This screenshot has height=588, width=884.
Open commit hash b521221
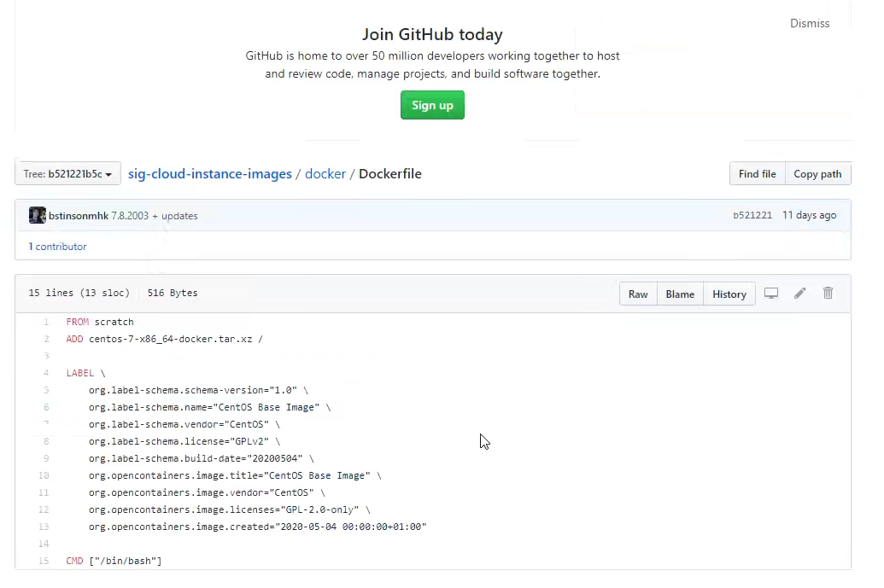point(752,215)
